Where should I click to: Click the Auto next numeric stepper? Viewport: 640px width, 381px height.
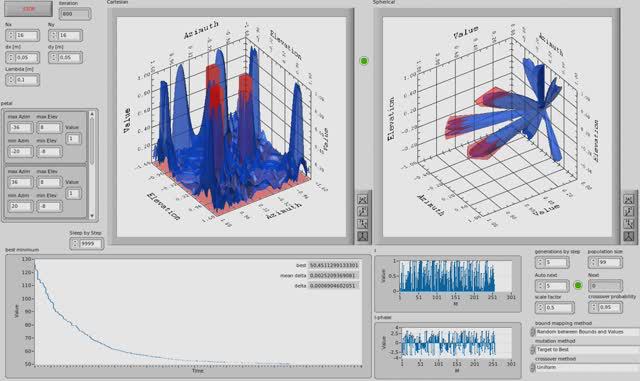click(552, 285)
